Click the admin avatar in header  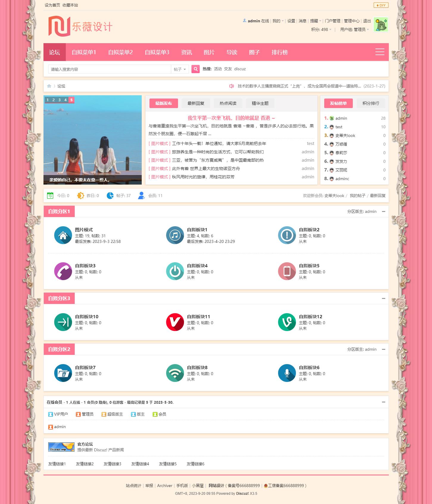click(x=380, y=25)
